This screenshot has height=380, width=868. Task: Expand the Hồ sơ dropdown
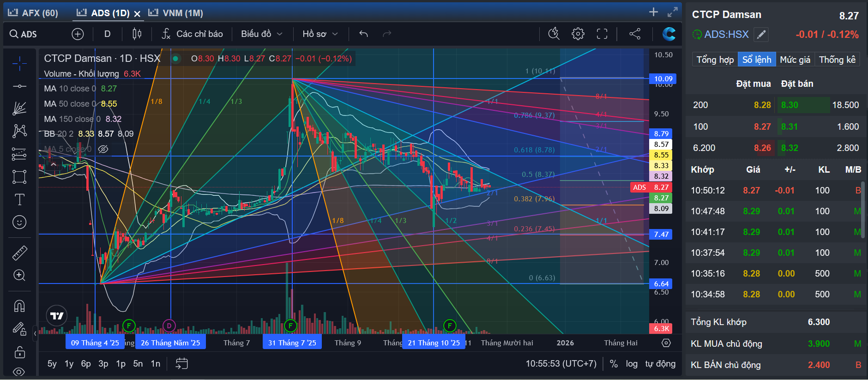pyautogui.click(x=320, y=34)
